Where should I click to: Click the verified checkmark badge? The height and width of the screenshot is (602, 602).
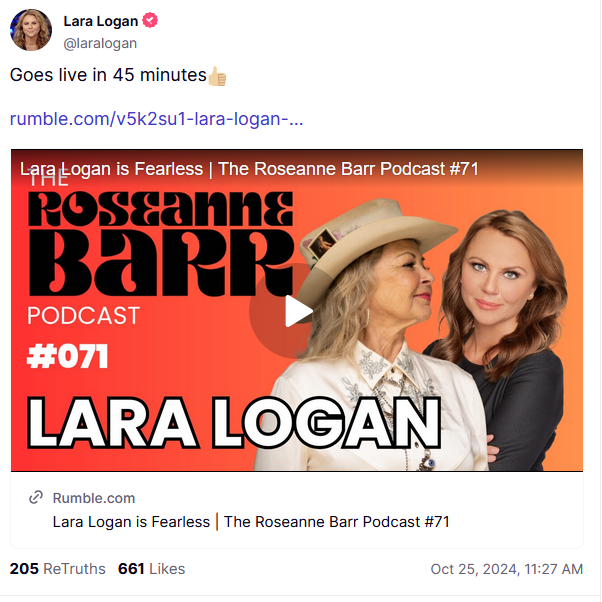tap(150, 20)
